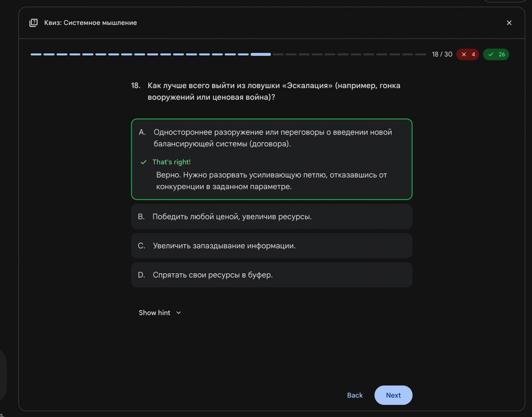Select answer option D about hiding resources in buffer
Image resolution: width=532 pixels, height=417 pixels.
point(271,275)
